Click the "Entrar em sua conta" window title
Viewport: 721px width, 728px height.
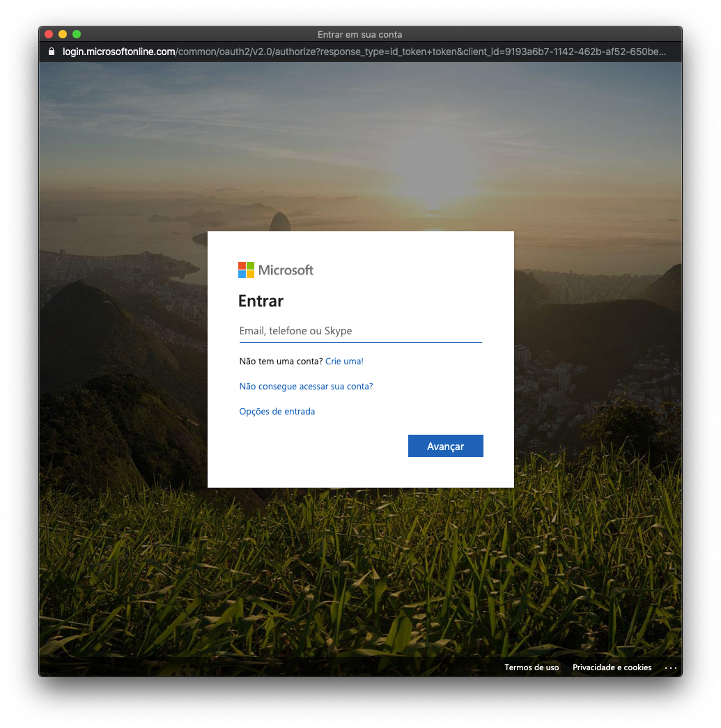[359, 34]
